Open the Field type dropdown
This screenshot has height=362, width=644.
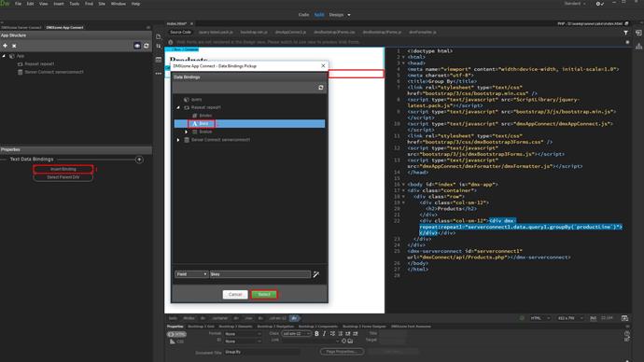pyautogui.click(x=191, y=274)
